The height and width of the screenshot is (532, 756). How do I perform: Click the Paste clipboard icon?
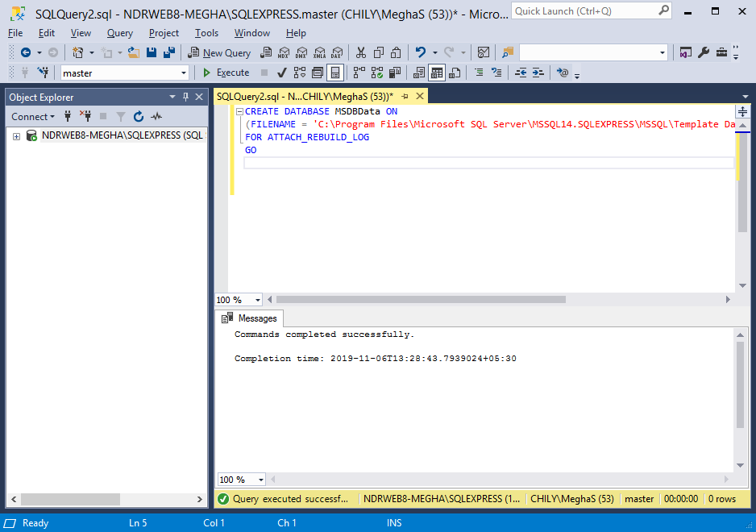point(396,52)
